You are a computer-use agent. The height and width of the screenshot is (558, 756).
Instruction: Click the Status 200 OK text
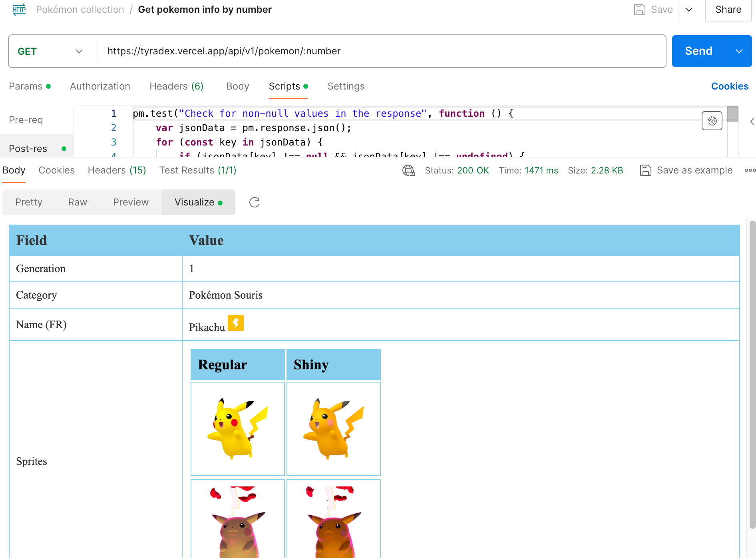(x=457, y=170)
